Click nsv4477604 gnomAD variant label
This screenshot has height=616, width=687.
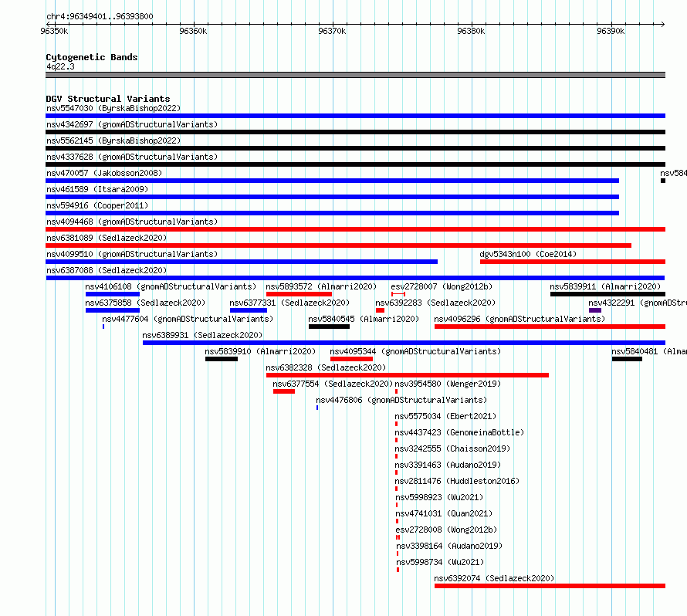click(188, 319)
